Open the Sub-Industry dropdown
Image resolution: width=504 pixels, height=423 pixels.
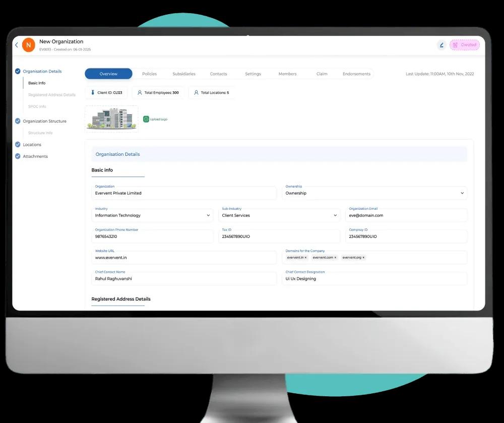(335, 215)
